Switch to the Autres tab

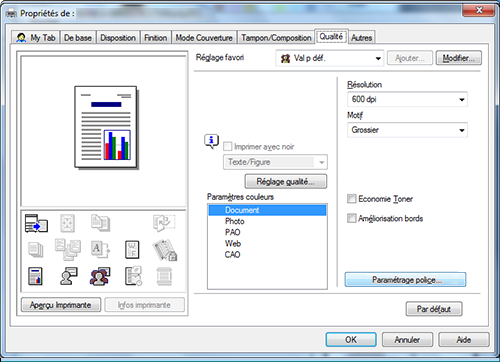(x=362, y=38)
